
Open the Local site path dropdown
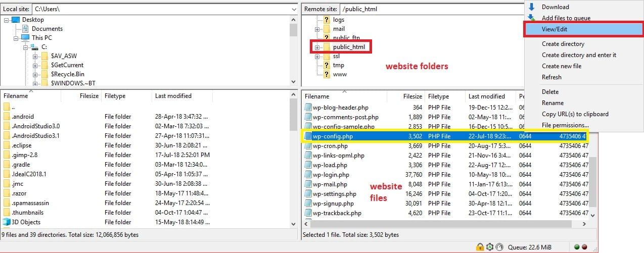[x=294, y=9]
